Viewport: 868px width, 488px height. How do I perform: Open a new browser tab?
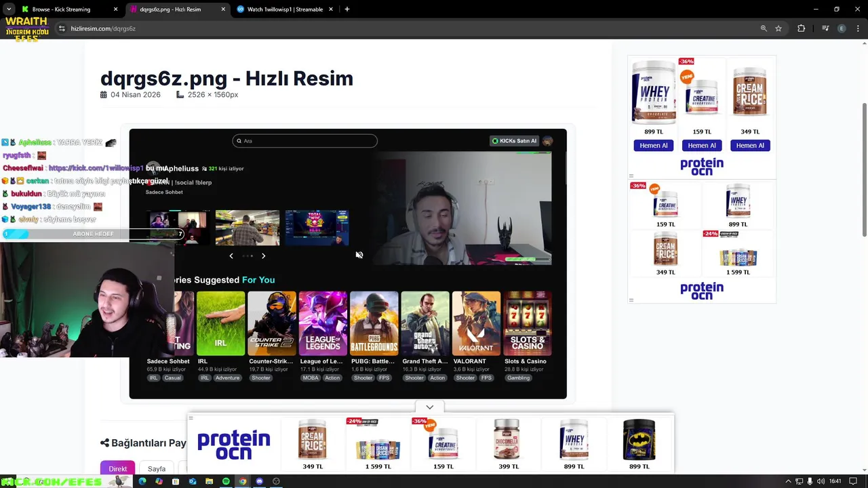coord(347,9)
